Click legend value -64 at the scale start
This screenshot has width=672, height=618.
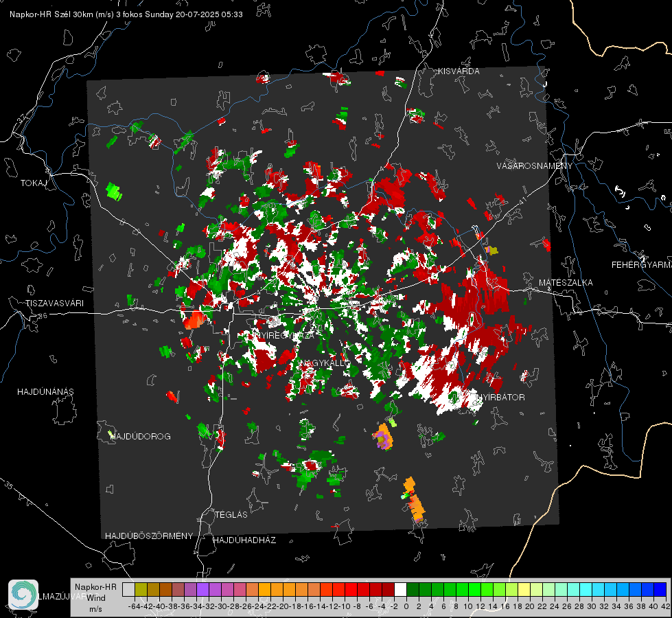click(135, 606)
